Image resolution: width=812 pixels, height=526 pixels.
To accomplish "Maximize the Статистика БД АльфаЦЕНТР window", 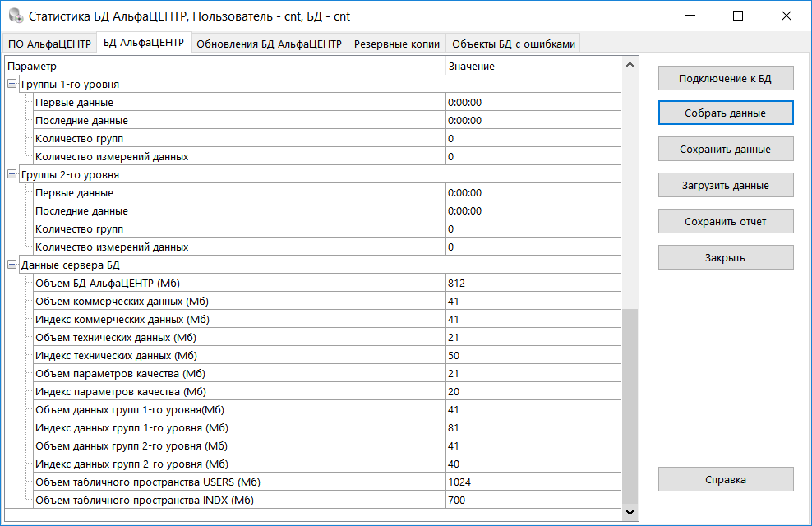I will pos(738,16).
